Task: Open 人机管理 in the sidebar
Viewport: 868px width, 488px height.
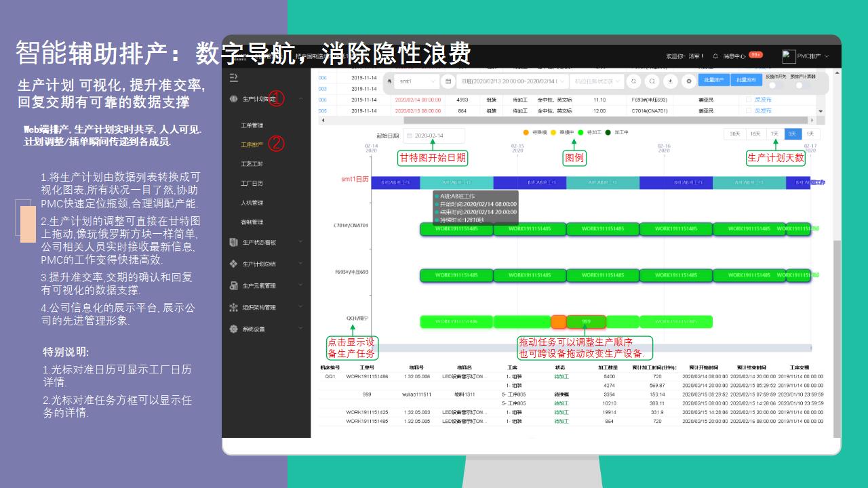Action: (252, 203)
